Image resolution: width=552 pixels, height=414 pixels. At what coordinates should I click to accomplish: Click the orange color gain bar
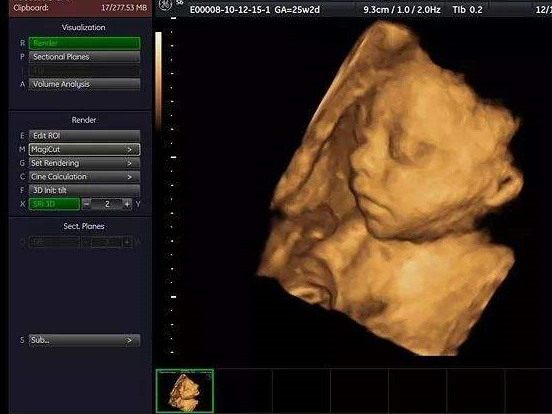[158, 81]
